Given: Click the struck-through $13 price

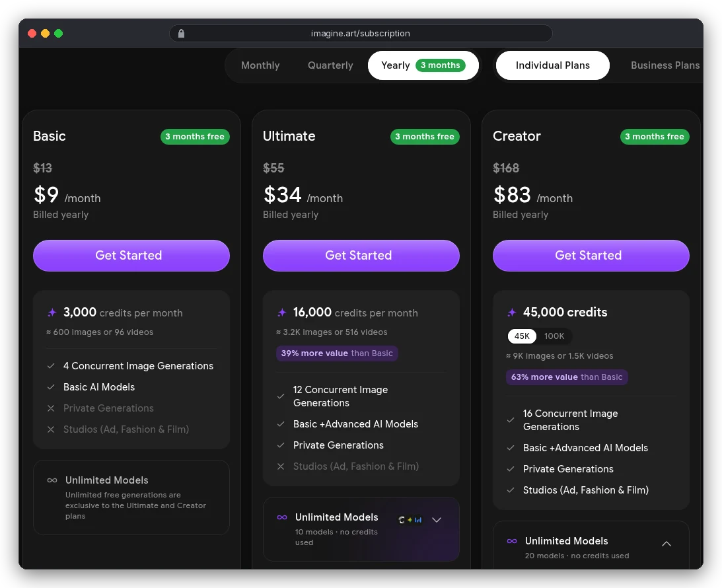Looking at the screenshot, I should (x=42, y=168).
